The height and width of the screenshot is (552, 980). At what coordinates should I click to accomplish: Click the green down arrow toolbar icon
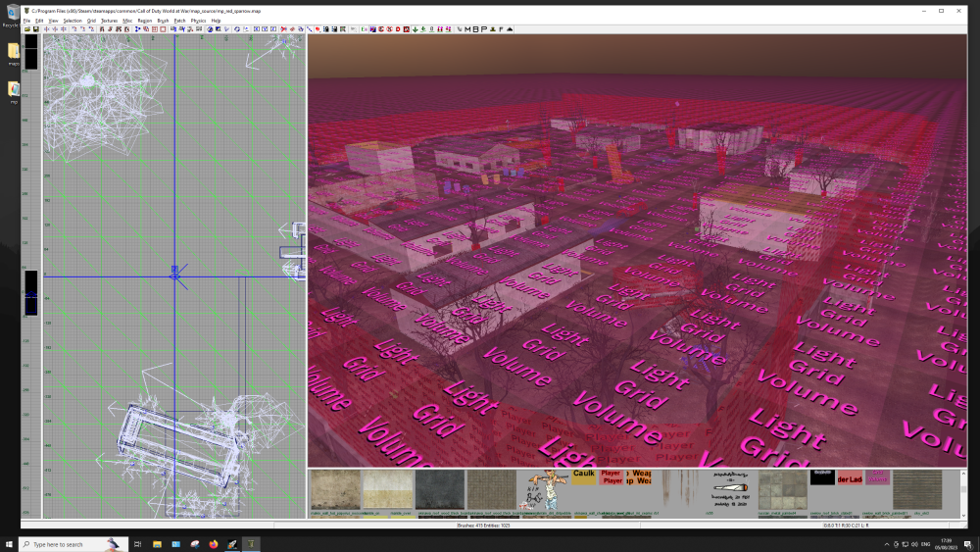415,28
